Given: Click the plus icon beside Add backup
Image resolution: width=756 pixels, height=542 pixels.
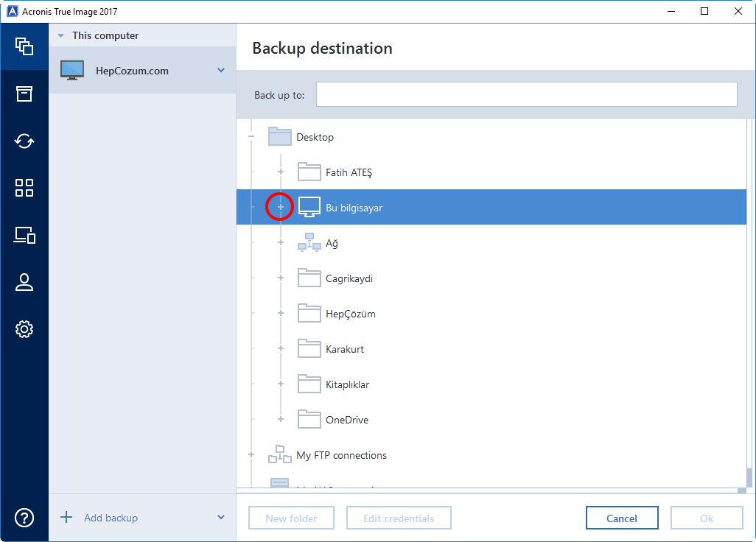Looking at the screenshot, I should click(66, 518).
